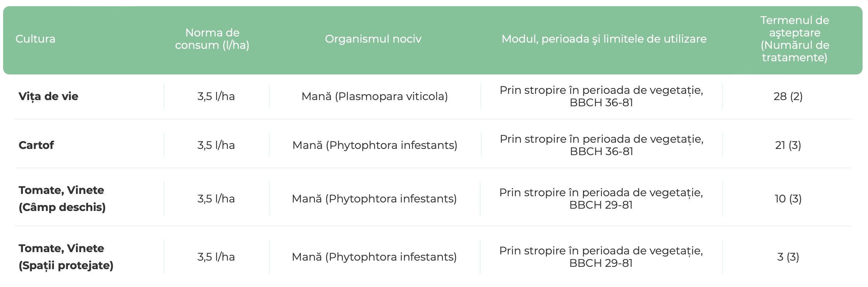This screenshot has height=287, width=868.
Task: Click the Norma de consum header
Action: [x=212, y=39]
